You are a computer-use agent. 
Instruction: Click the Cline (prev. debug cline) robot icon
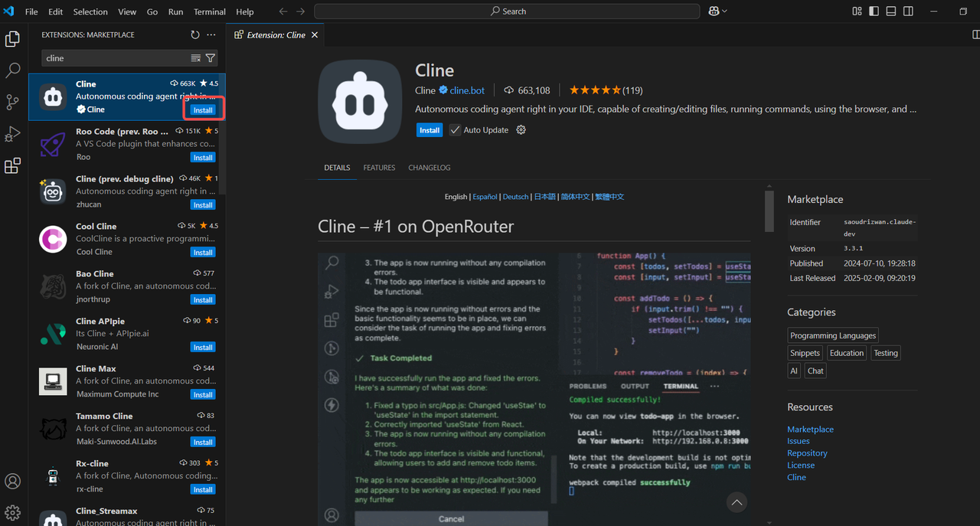click(x=53, y=191)
